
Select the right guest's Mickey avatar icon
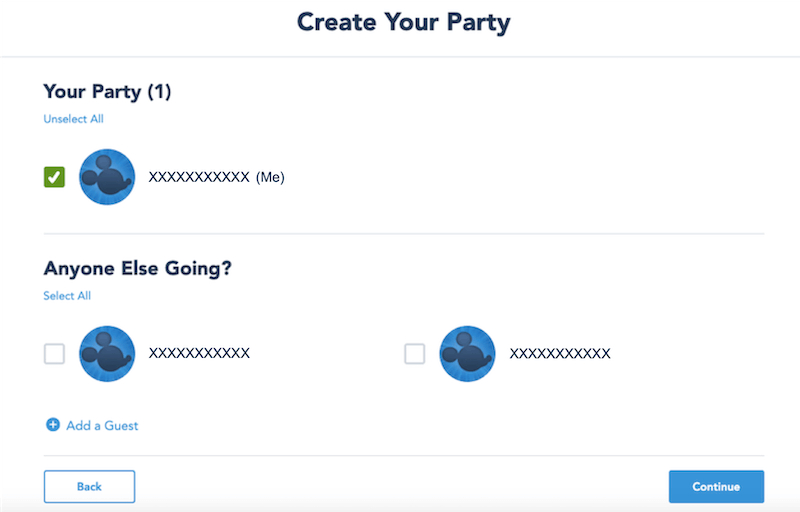tap(467, 354)
